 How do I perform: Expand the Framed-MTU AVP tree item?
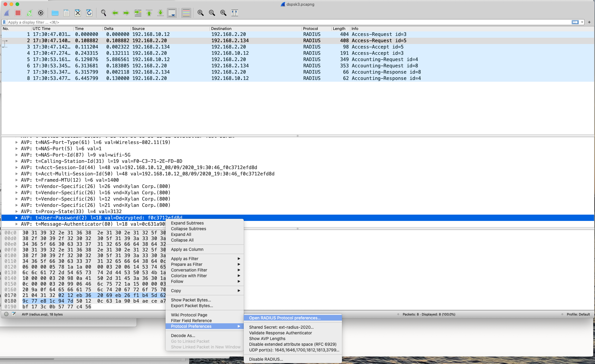[16, 180]
